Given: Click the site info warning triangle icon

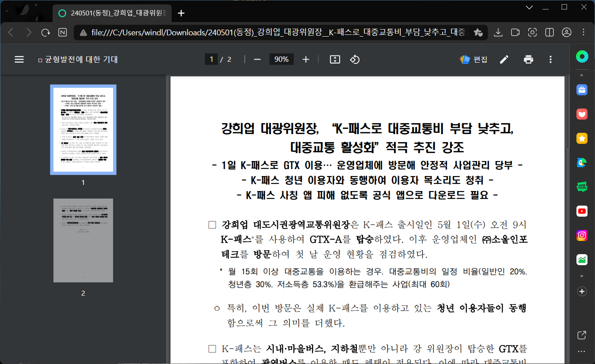Looking at the screenshot, I should tap(83, 32).
